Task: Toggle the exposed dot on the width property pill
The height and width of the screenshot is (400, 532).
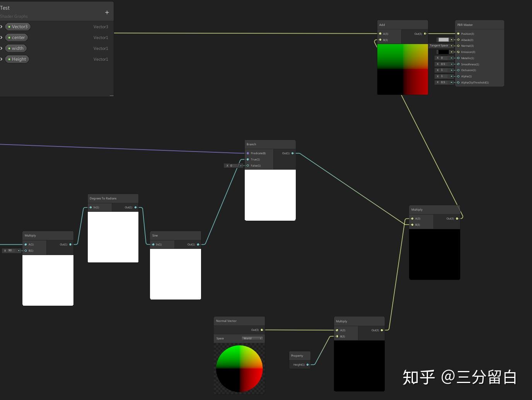Action: click(10, 48)
